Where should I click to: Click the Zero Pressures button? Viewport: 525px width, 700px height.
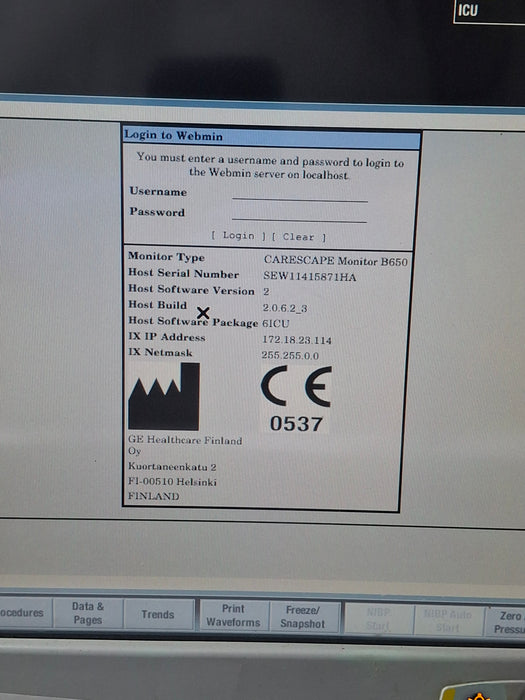[506, 622]
